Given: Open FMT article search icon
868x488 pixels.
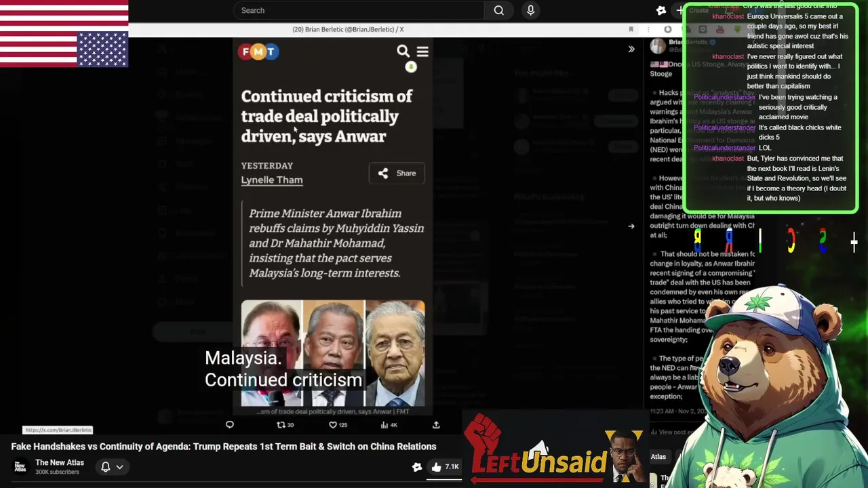Looking at the screenshot, I should [403, 51].
